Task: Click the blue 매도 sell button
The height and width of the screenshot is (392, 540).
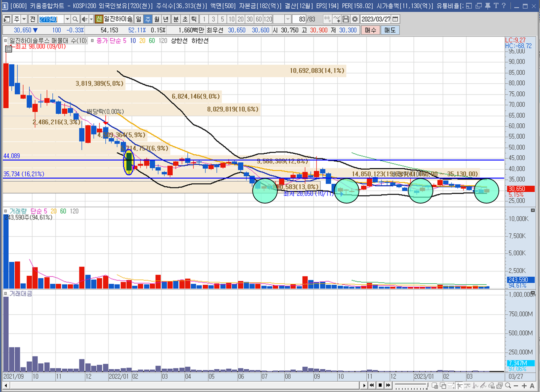Action: coord(390,30)
